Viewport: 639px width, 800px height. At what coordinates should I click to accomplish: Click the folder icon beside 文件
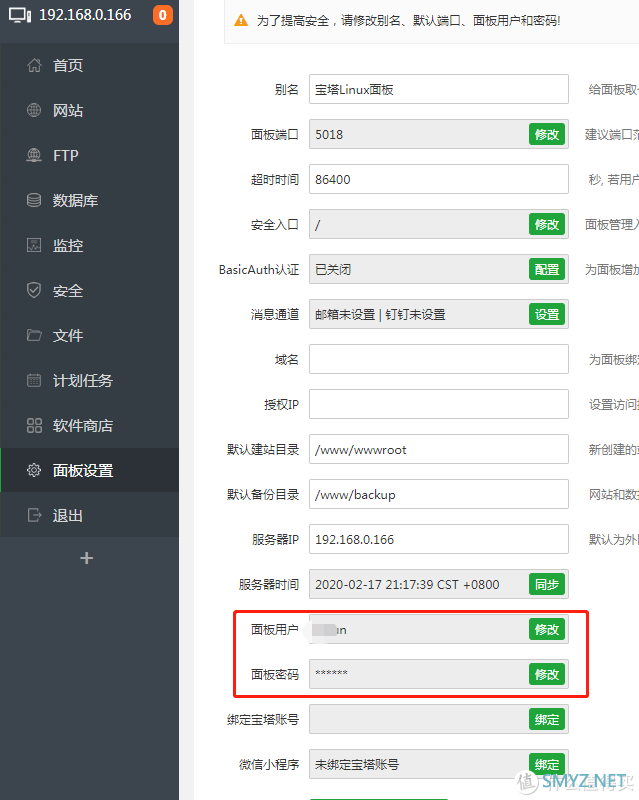pyautogui.click(x=34, y=335)
